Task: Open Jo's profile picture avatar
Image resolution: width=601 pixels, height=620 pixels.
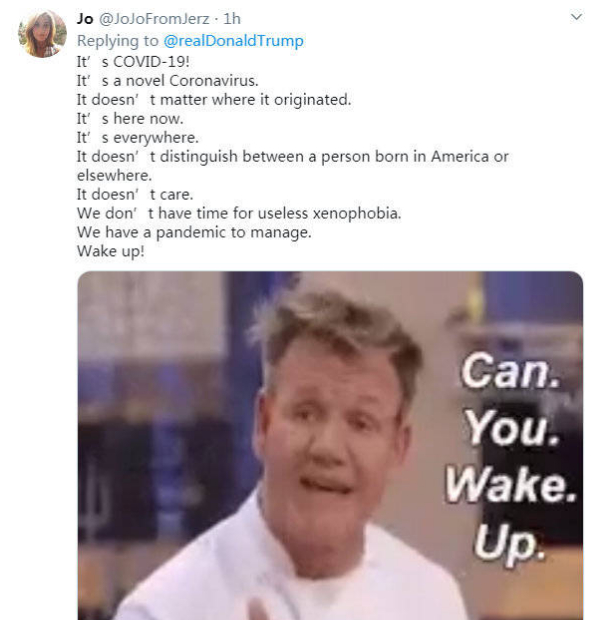Action: coord(42,34)
